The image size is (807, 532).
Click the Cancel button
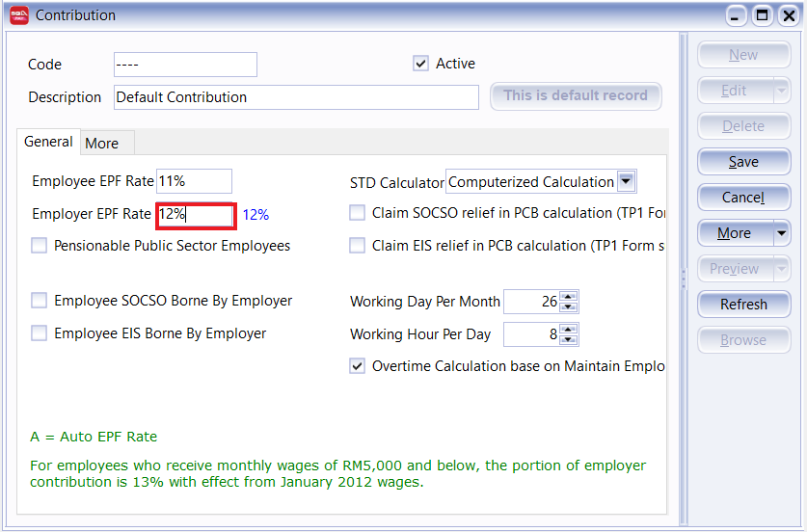click(x=743, y=197)
